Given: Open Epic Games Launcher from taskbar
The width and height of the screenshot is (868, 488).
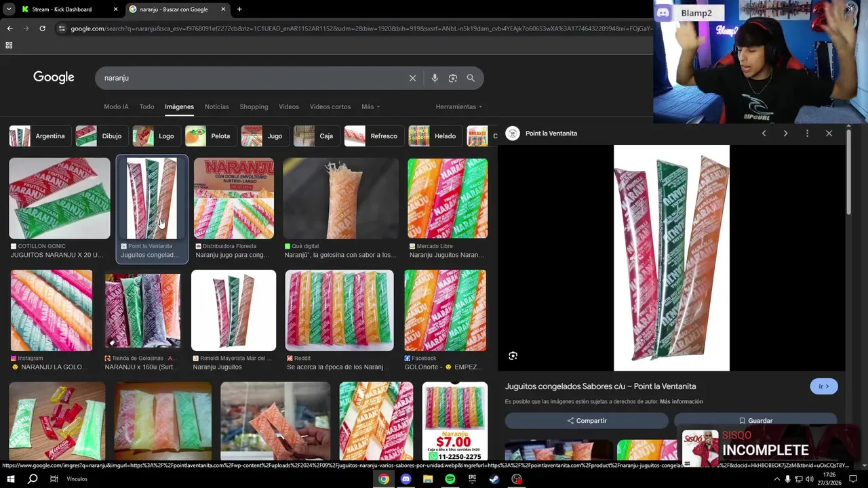Looking at the screenshot, I should [472, 479].
